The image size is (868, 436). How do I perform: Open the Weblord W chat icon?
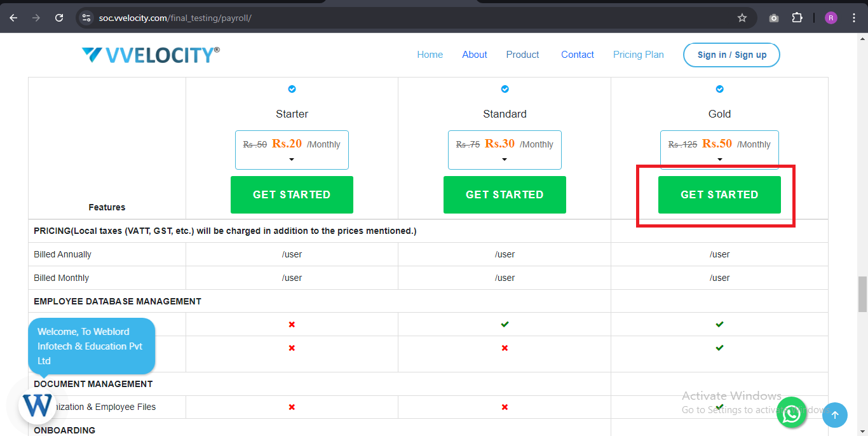tap(38, 405)
